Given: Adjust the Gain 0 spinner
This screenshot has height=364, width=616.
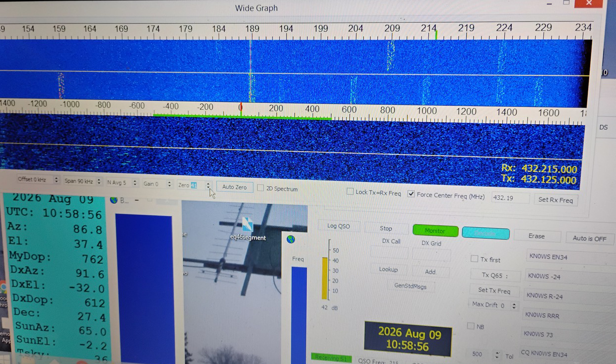Looking at the screenshot, I should tap(169, 183).
